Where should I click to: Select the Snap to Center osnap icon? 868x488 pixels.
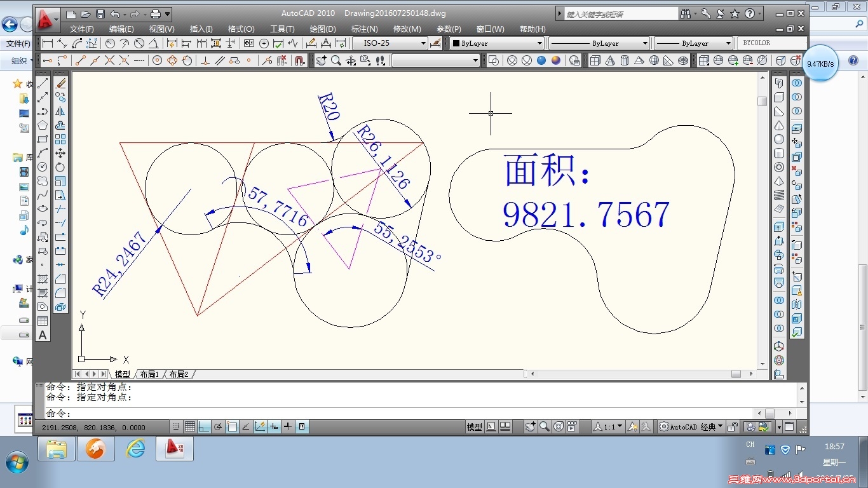click(156, 60)
